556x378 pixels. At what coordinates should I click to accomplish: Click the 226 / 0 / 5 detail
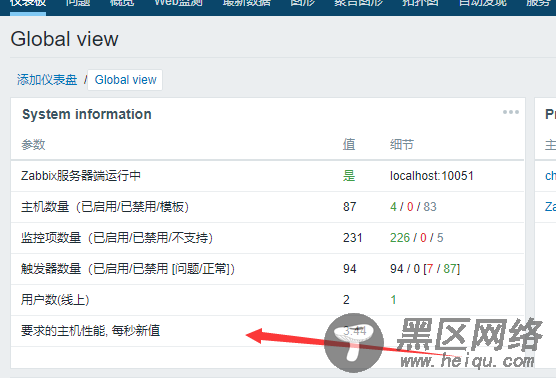(x=417, y=238)
